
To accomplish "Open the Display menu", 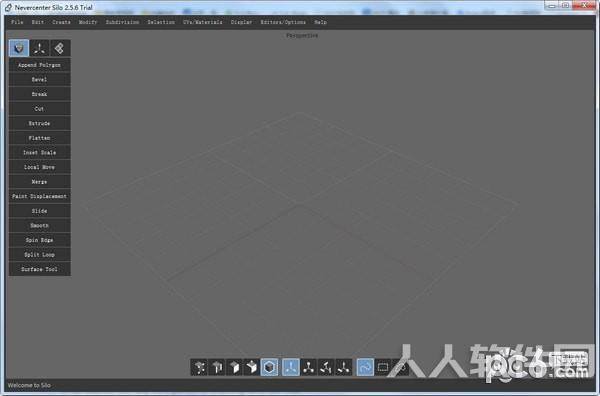I will 241,22.
